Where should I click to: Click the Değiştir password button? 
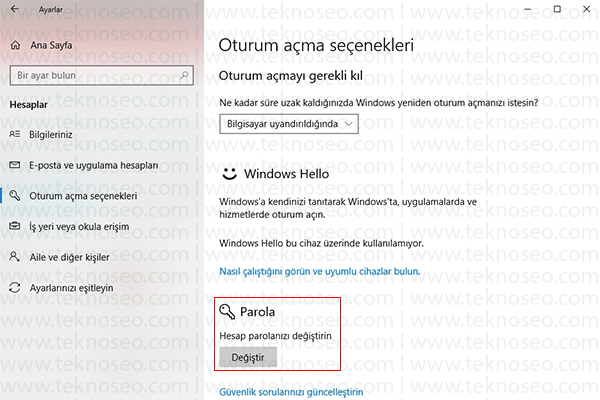[248, 358]
